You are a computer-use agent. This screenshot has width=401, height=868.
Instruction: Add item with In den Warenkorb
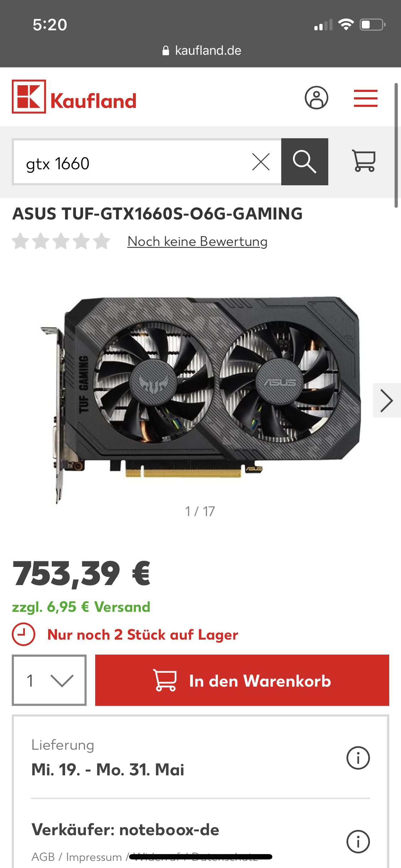tap(242, 680)
